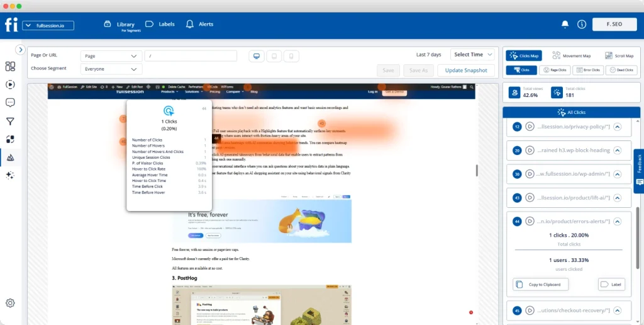Click the info circle icon in header
The width and height of the screenshot is (644, 325).
tap(582, 25)
